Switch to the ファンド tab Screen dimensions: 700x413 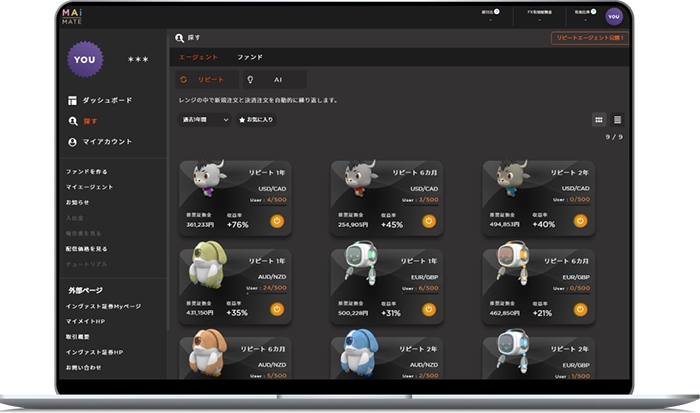[249, 57]
